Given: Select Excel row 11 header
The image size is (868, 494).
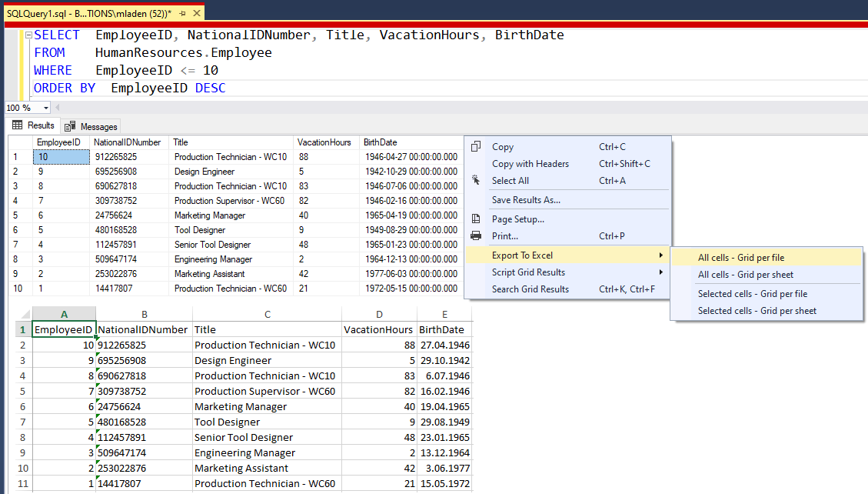Looking at the screenshot, I should pos(23,483).
